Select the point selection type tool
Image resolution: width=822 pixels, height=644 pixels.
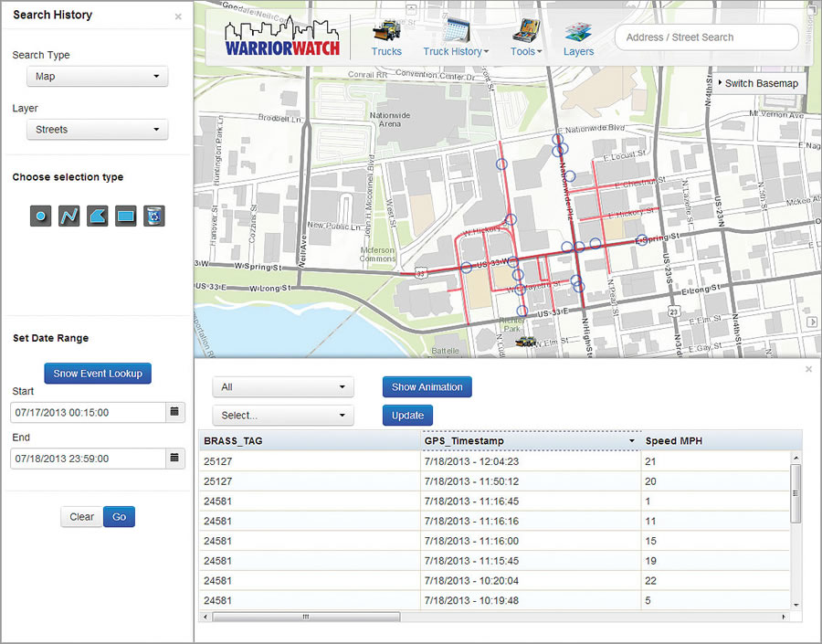[39, 216]
